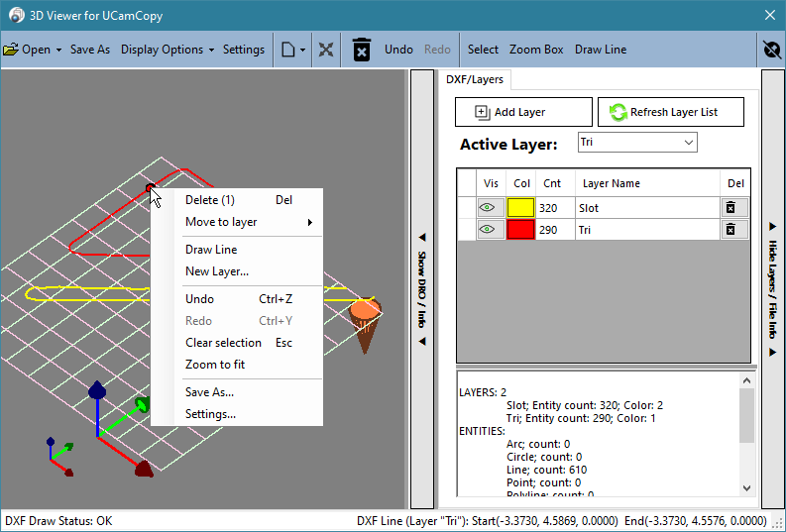786x532 pixels.
Task: Choose Undo in the context menu
Action: point(237,299)
